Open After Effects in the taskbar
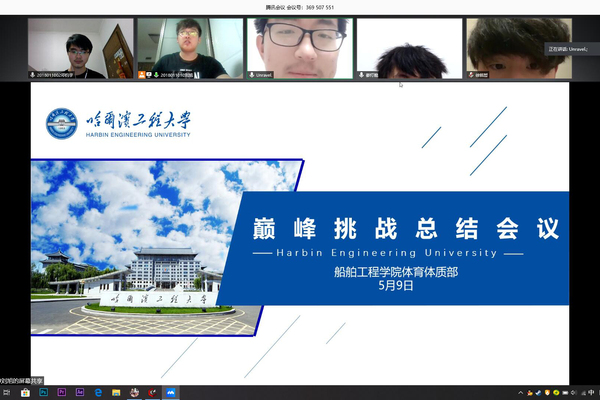 pos(80,393)
